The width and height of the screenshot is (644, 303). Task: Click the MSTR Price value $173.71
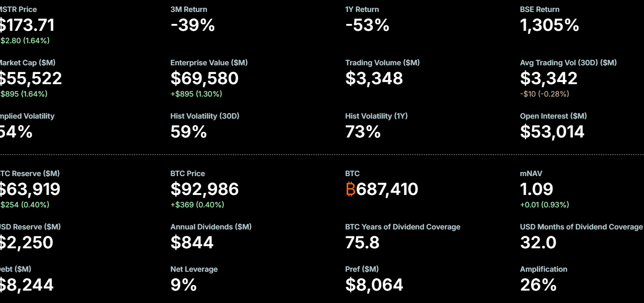pyautogui.click(x=28, y=25)
